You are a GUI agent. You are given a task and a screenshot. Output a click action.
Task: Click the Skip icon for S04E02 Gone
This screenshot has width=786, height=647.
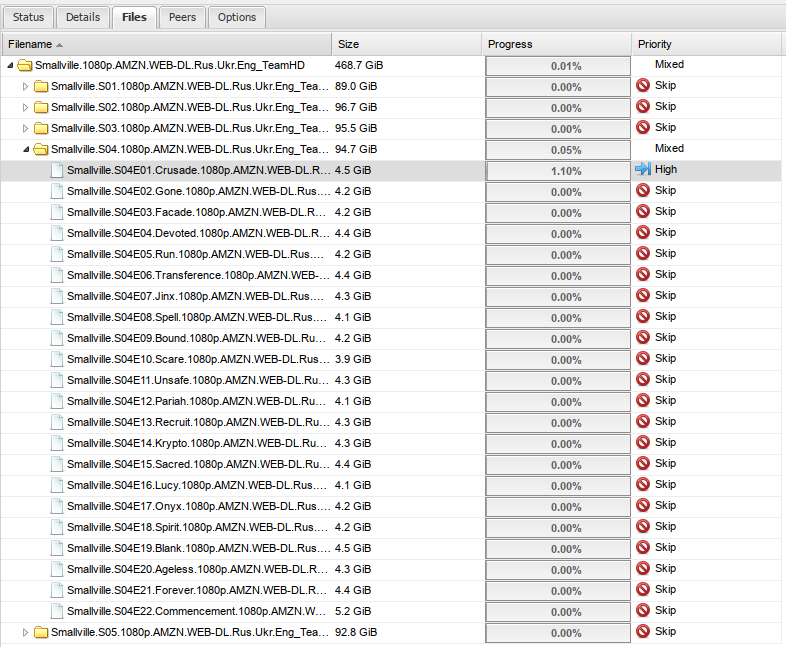click(x=643, y=190)
